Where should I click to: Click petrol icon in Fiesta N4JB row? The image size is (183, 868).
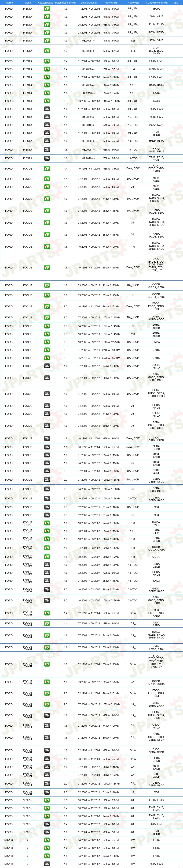[x=47, y=101]
